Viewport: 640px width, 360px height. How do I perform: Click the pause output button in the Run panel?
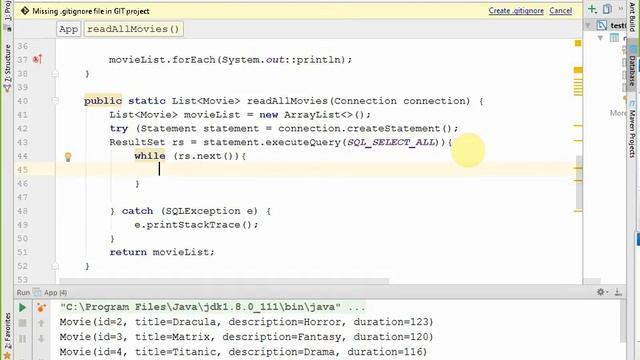pyautogui.click(x=22, y=339)
